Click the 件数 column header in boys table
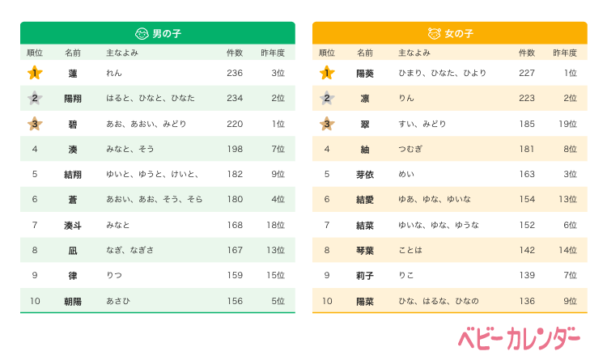 pyautogui.click(x=235, y=53)
